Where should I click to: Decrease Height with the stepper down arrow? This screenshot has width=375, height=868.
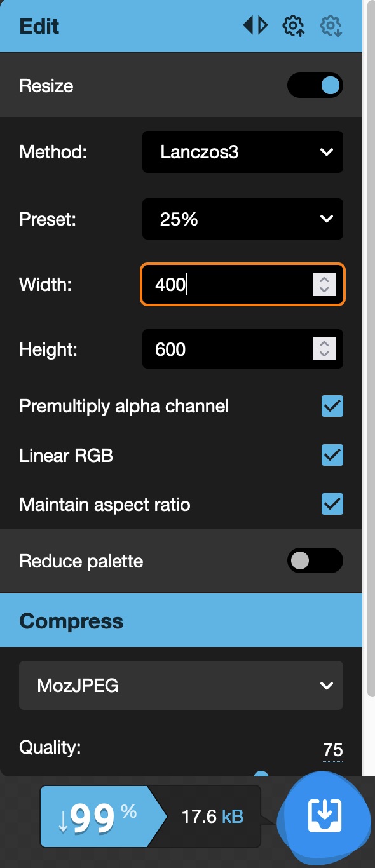point(323,354)
